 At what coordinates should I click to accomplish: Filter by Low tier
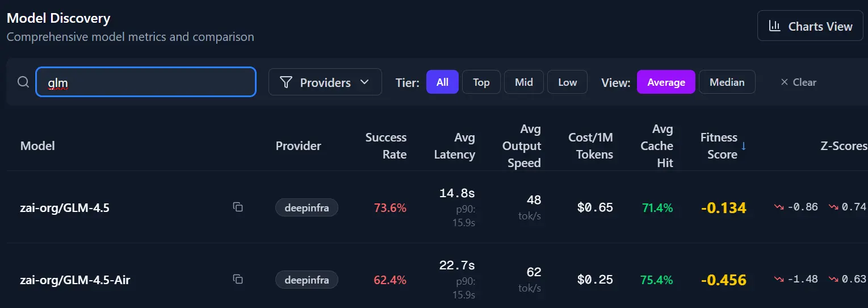pos(567,82)
